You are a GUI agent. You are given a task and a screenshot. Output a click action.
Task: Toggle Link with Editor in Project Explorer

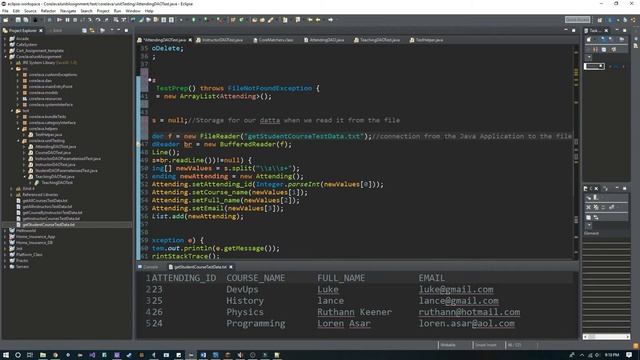pos(92,30)
